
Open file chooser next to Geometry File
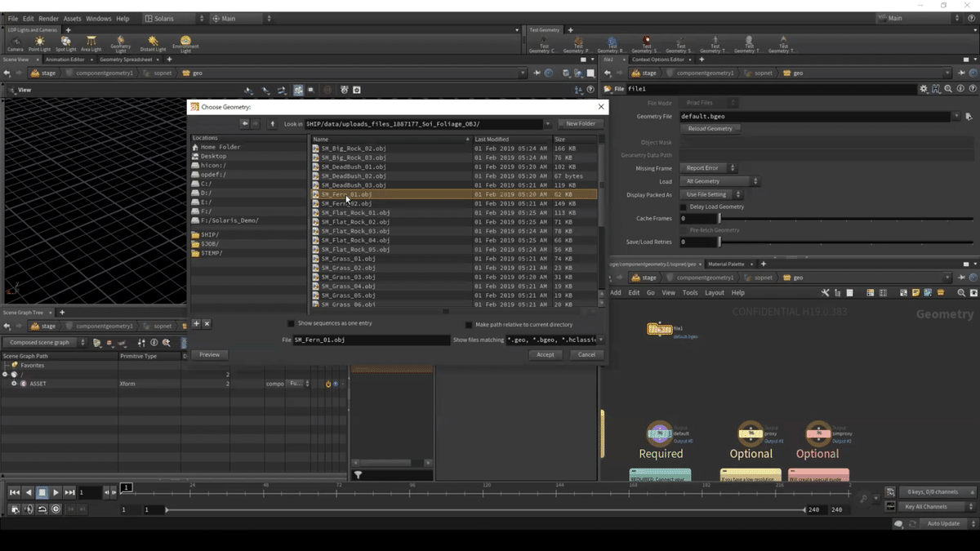point(969,117)
